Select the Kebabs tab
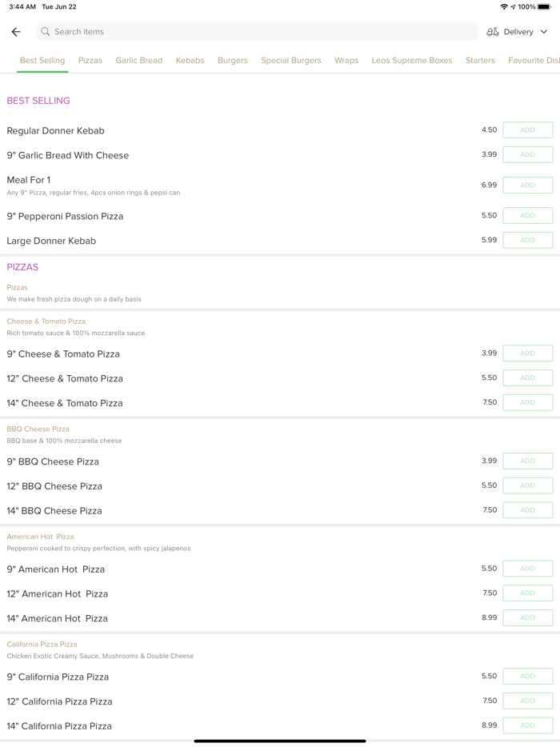Screen dimensions: 560x747 click(190, 61)
